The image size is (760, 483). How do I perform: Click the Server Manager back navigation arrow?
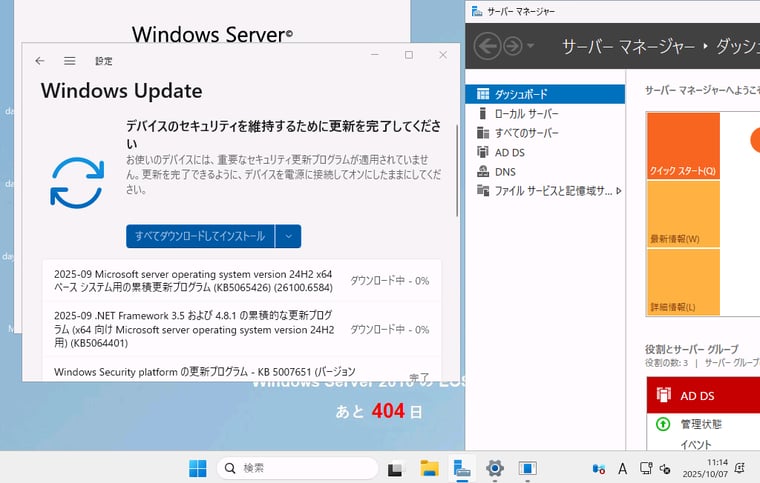(x=487, y=47)
